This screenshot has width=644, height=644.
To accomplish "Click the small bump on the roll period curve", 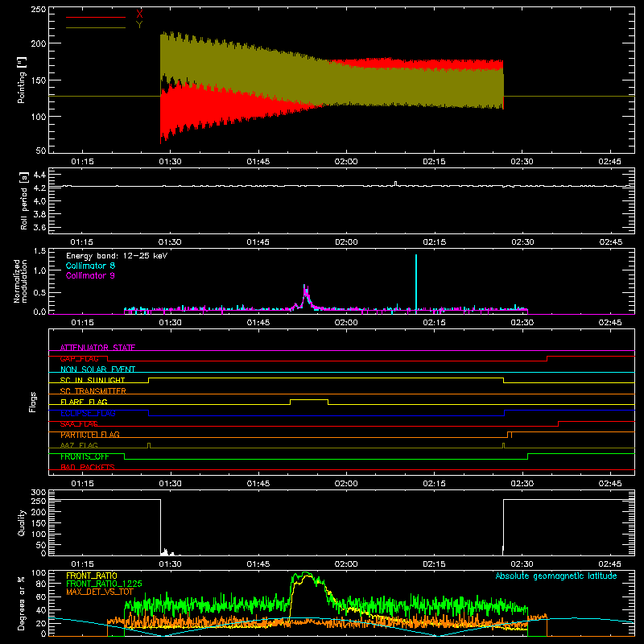I will (395, 184).
